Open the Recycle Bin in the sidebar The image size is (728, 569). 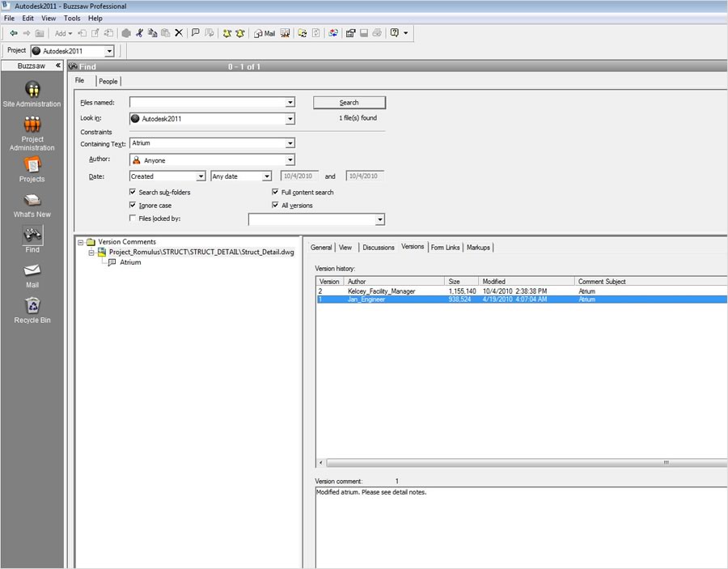point(32,310)
